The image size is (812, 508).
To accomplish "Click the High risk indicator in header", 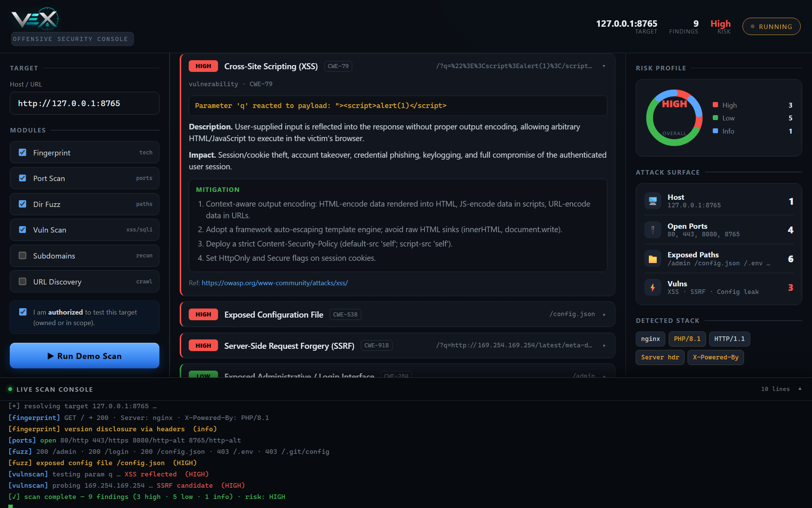I will click(x=721, y=26).
